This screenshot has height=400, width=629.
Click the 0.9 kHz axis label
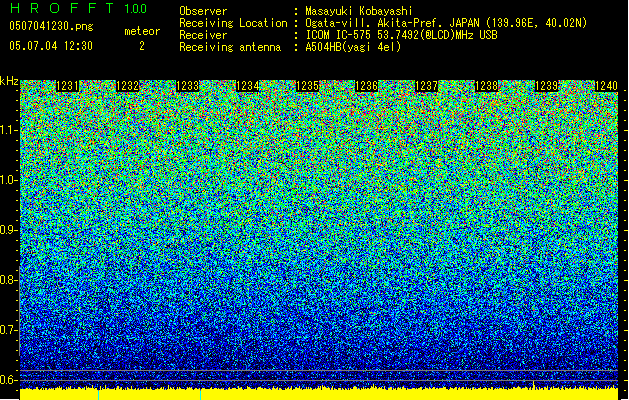pos(9,230)
